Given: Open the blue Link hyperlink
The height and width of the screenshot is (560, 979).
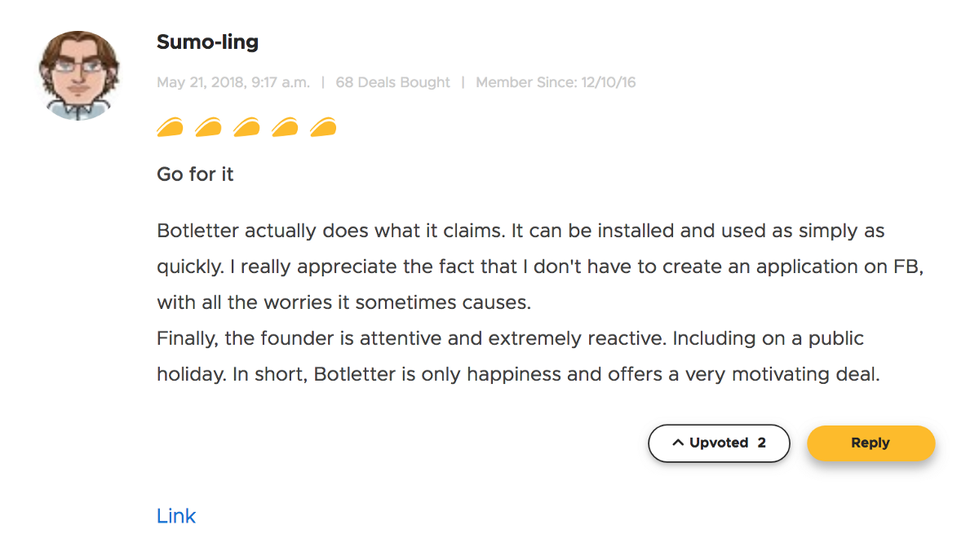Looking at the screenshot, I should tap(176, 516).
